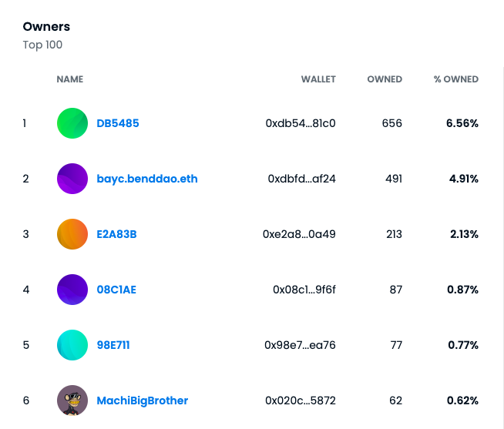Open the bayc.benddao.eth owner link
The image size is (504, 429).
tap(147, 179)
